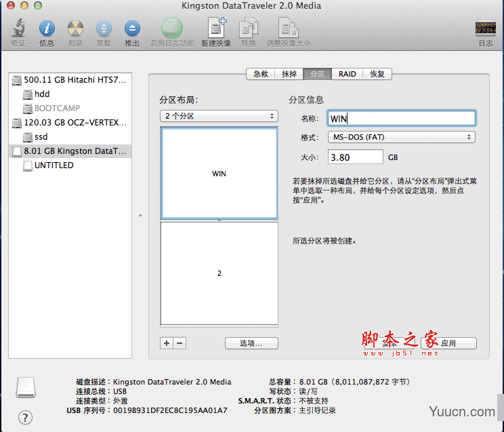504x432 pixels.
Task: Select the 8.01 GB Kingston DataTraveler disk
Action: (70, 151)
